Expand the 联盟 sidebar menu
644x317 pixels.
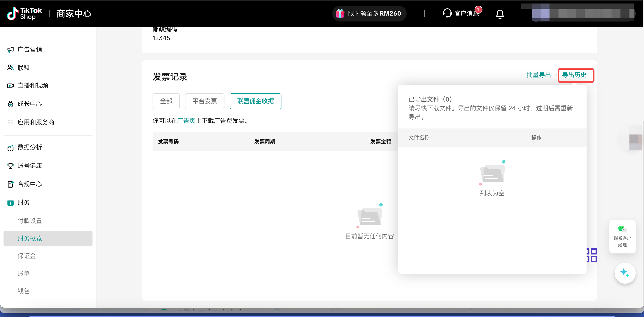pos(23,68)
